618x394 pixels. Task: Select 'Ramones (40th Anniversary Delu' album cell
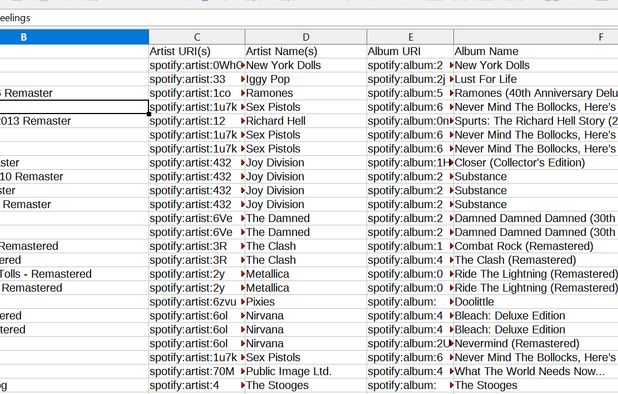pyautogui.click(x=536, y=93)
